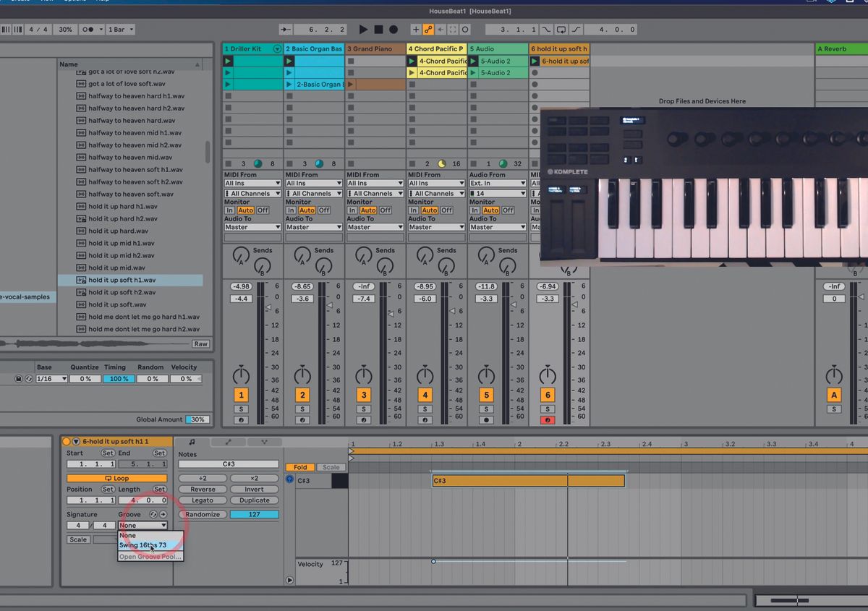
Task: Click the Invert notes button
Action: click(255, 490)
